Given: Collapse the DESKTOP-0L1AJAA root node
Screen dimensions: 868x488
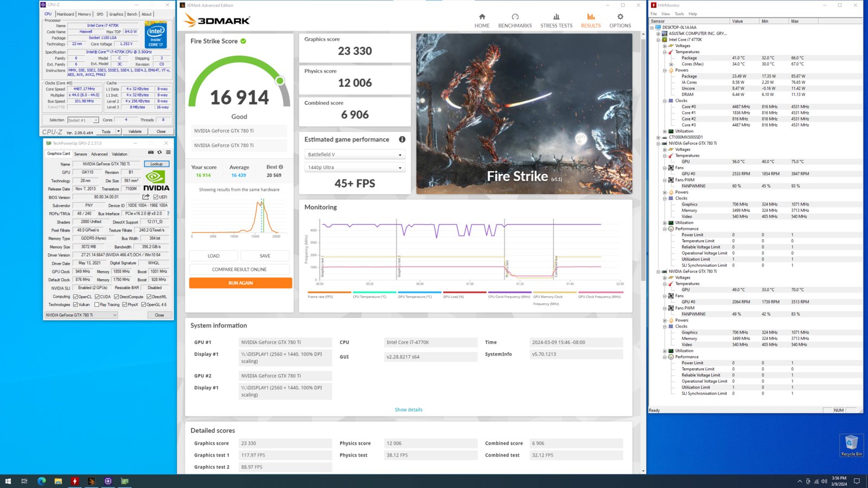Looking at the screenshot, I should coord(652,27).
